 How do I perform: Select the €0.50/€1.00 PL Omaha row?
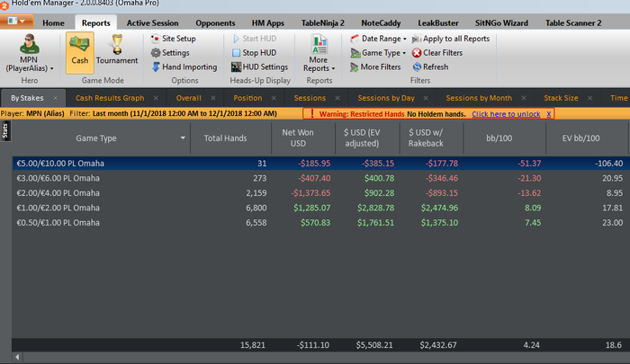coord(321,223)
